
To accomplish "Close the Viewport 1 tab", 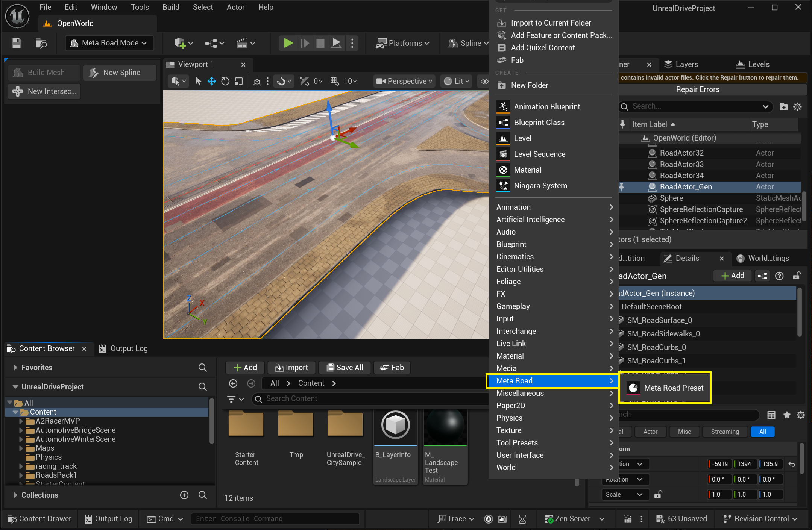I will click(x=243, y=65).
